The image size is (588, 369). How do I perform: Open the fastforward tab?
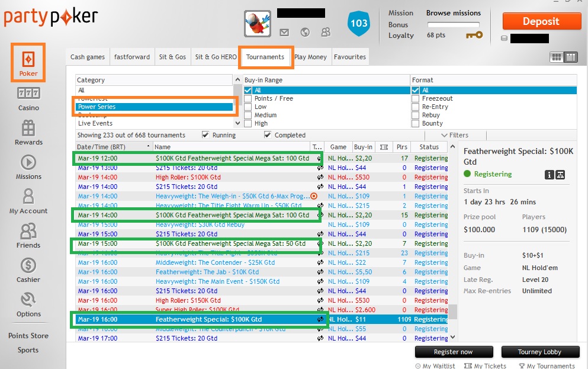click(x=132, y=57)
